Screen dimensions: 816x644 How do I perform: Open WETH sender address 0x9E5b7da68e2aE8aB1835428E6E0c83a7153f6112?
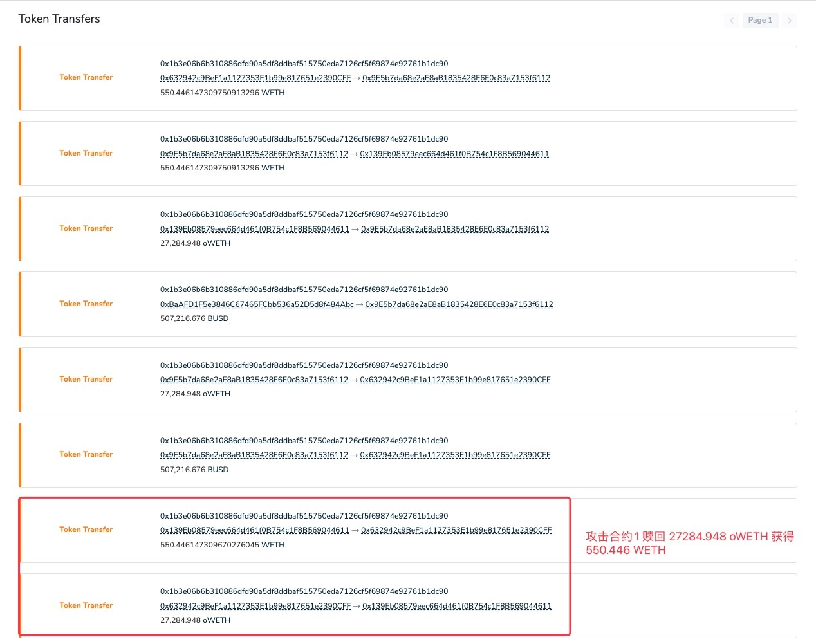click(254, 154)
